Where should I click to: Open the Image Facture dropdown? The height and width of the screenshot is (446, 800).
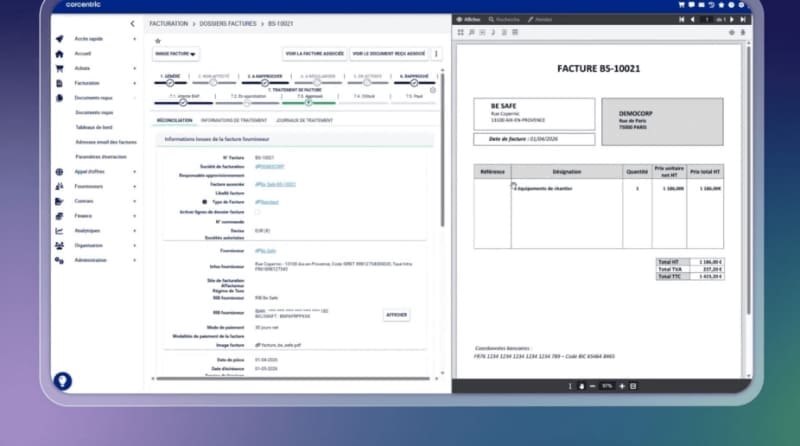click(176, 54)
